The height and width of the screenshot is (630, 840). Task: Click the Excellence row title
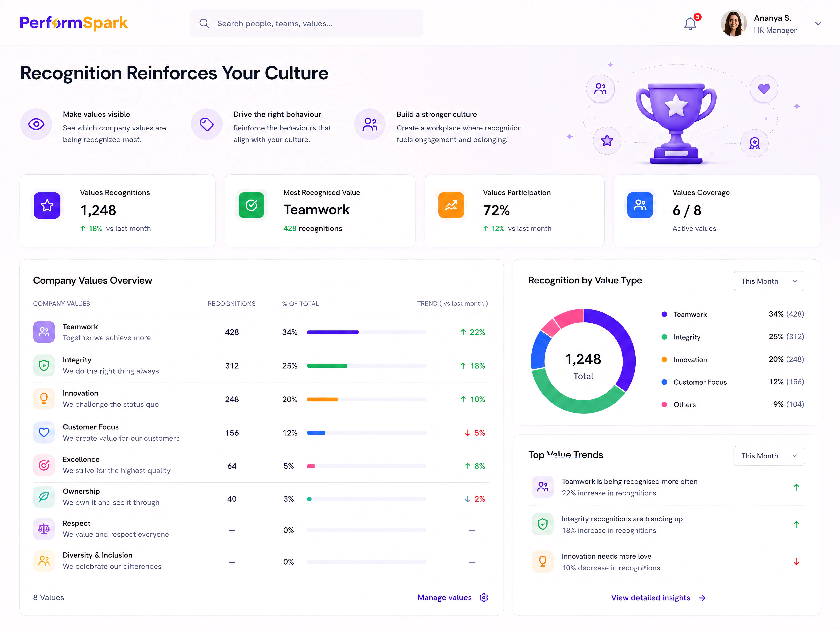pyautogui.click(x=81, y=459)
